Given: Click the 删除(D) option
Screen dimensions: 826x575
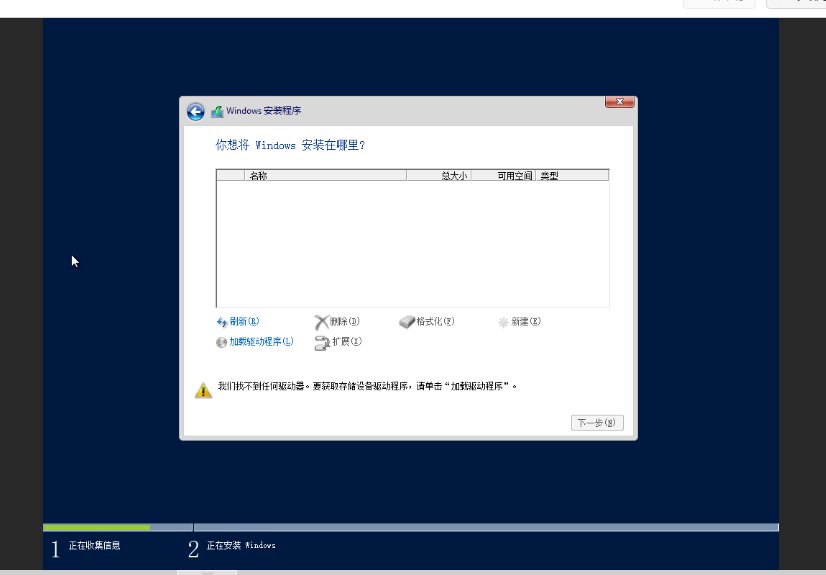Looking at the screenshot, I should [345, 321].
